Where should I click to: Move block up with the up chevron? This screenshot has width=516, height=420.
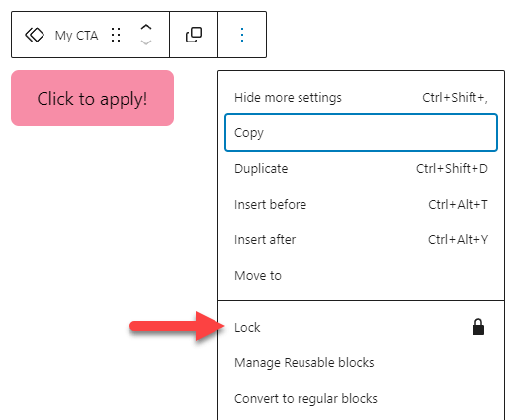pos(146,28)
